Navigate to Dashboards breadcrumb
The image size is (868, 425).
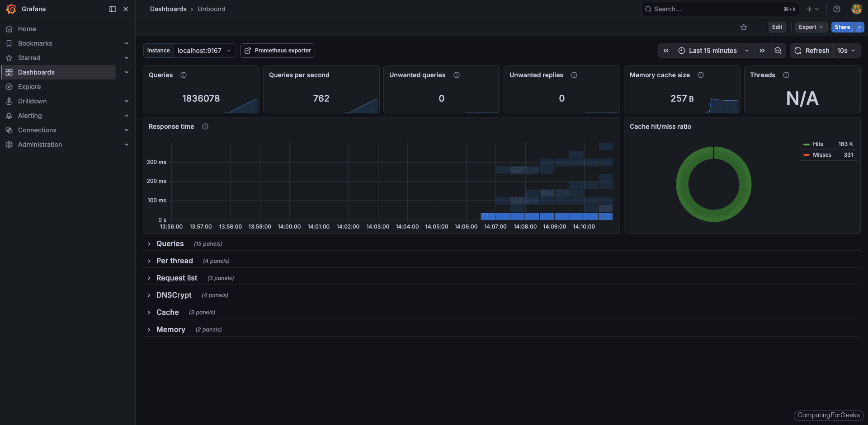tap(168, 9)
